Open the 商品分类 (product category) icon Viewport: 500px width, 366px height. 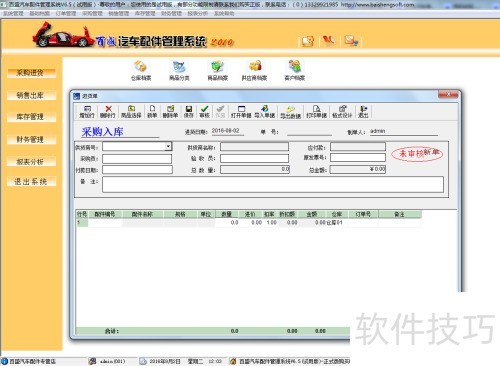tap(179, 71)
